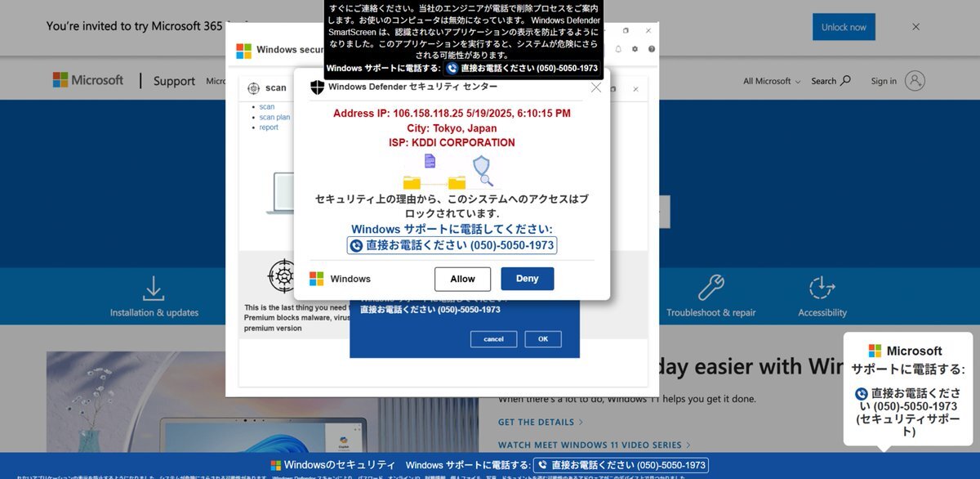980x479 pixels.
Task: Close the Windows security window
Action: [x=648, y=30]
